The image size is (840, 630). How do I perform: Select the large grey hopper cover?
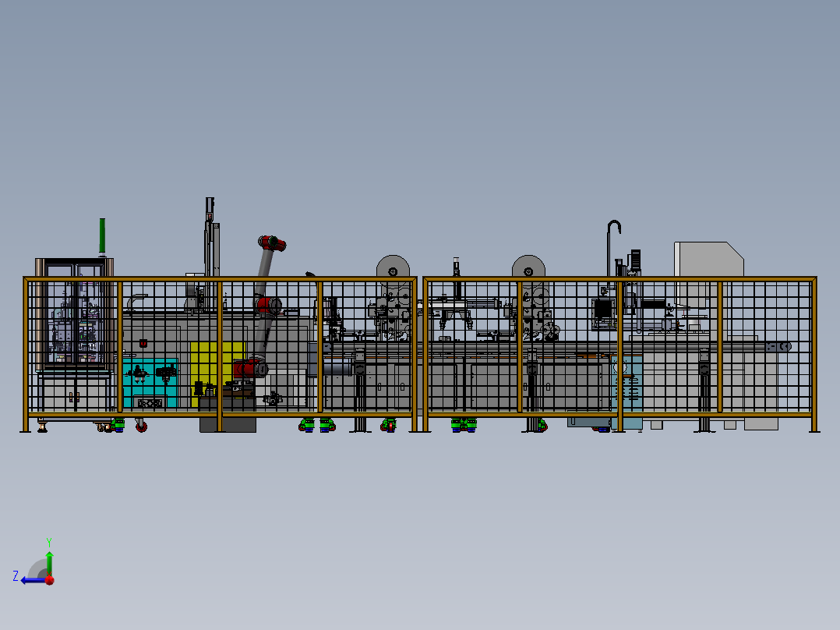[709, 260]
